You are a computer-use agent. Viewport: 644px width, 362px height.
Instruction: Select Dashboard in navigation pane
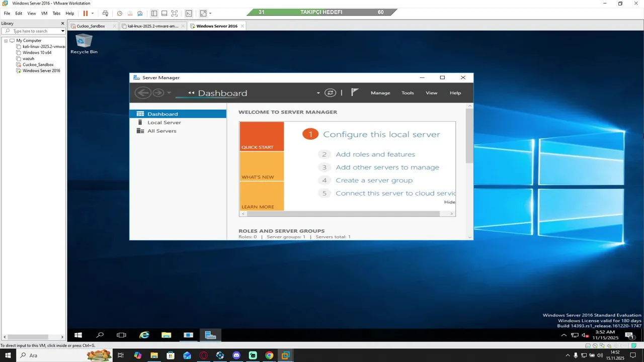point(178,114)
